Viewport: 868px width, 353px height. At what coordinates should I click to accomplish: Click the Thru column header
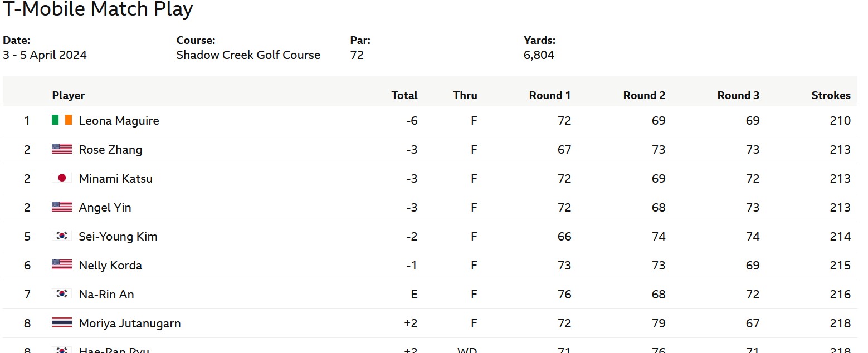click(465, 95)
